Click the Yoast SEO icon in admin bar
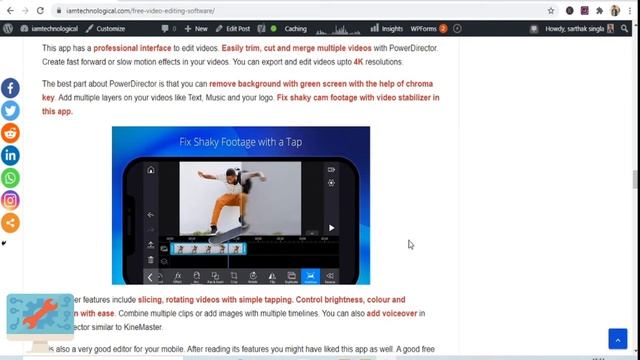The image size is (640, 360). [262, 29]
